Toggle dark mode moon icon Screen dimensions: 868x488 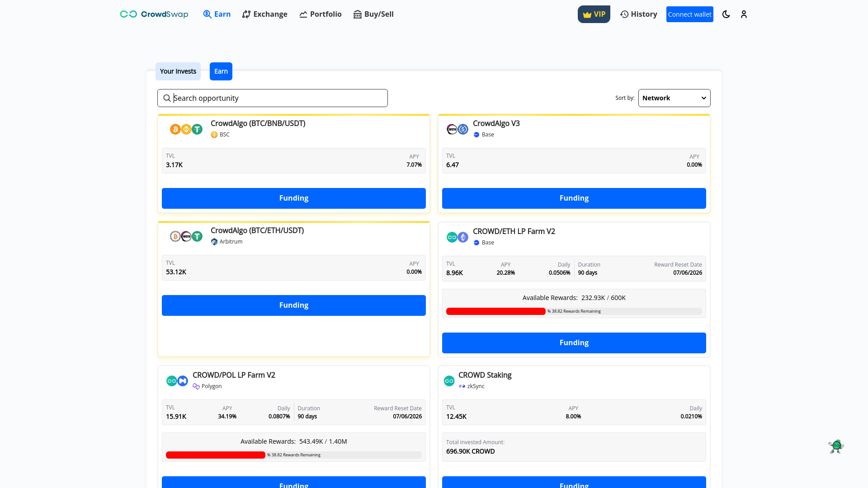coord(726,14)
